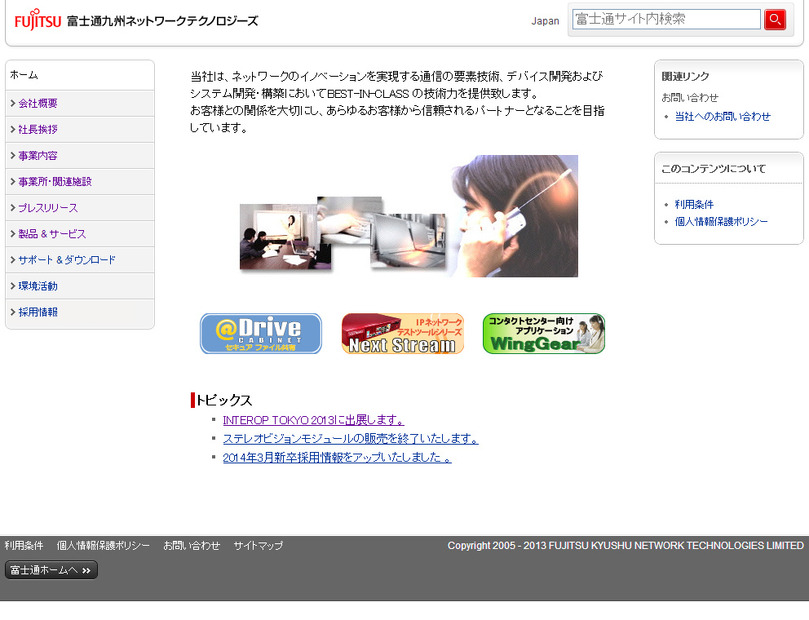809x620 pixels.
Task: Click 富士通九州ネットワークテクノロジーズ header title
Action: click(163, 21)
